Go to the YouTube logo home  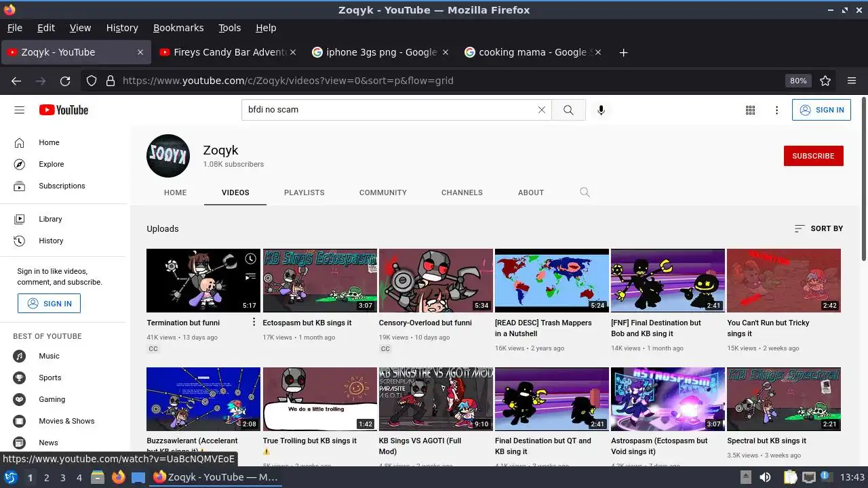point(64,110)
